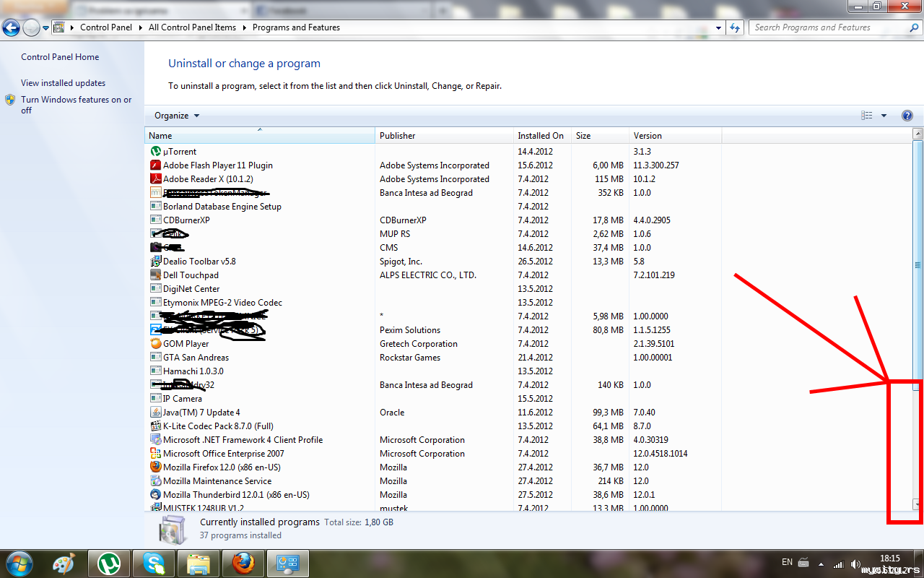924x578 pixels.
Task: Click the EN language indicator
Action: pos(787,562)
